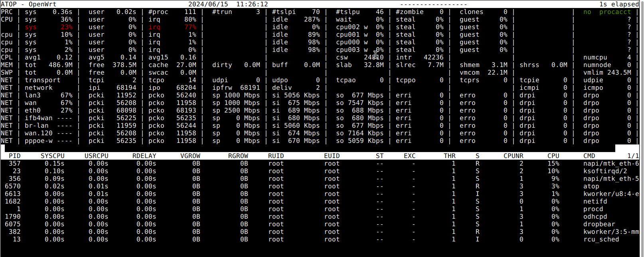
Task: Select the 'procacct' green text
Action: pyautogui.click(x=615, y=12)
